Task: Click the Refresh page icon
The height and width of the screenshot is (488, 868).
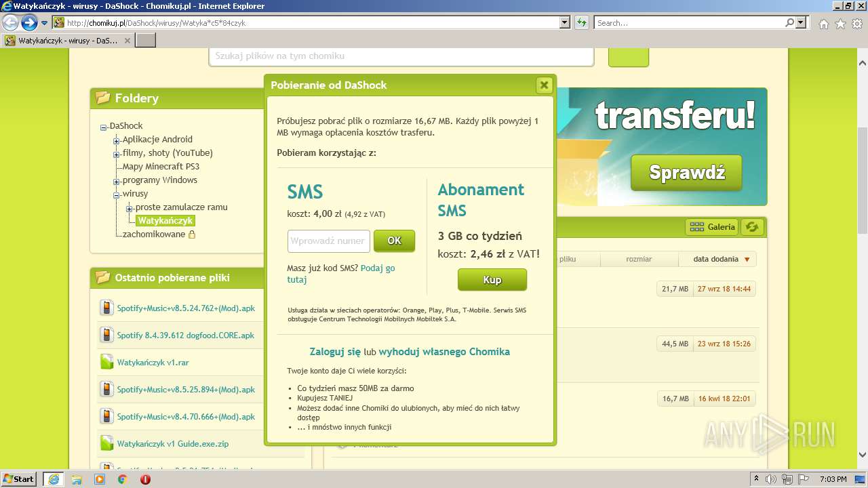Action: [582, 22]
